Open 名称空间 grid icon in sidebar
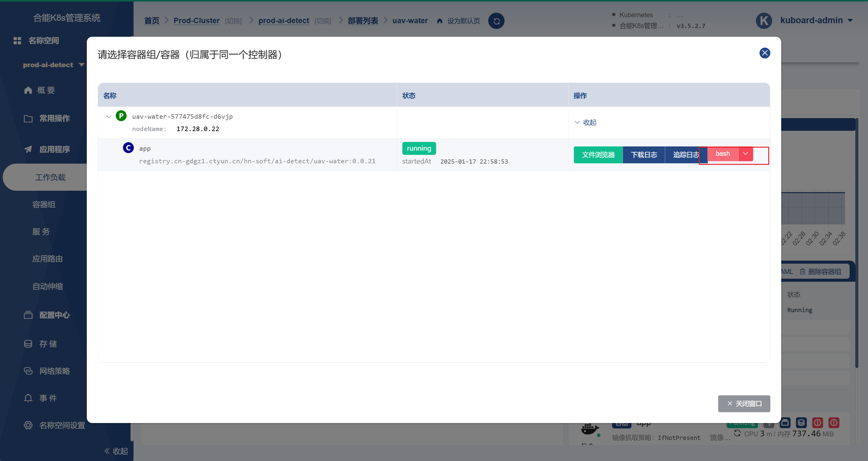This screenshot has width=868, height=461. [x=17, y=40]
